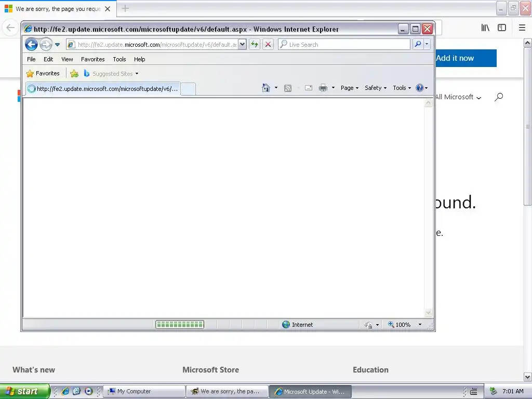This screenshot has width=532, height=399.
Task: Launch Windows Media Player from quick launch
Action: click(x=88, y=391)
